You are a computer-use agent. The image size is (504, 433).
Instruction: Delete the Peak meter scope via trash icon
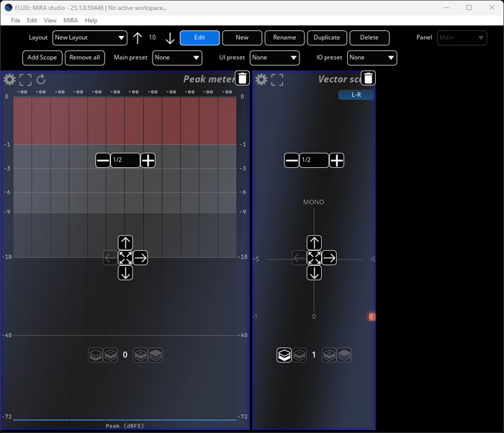click(243, 79)
